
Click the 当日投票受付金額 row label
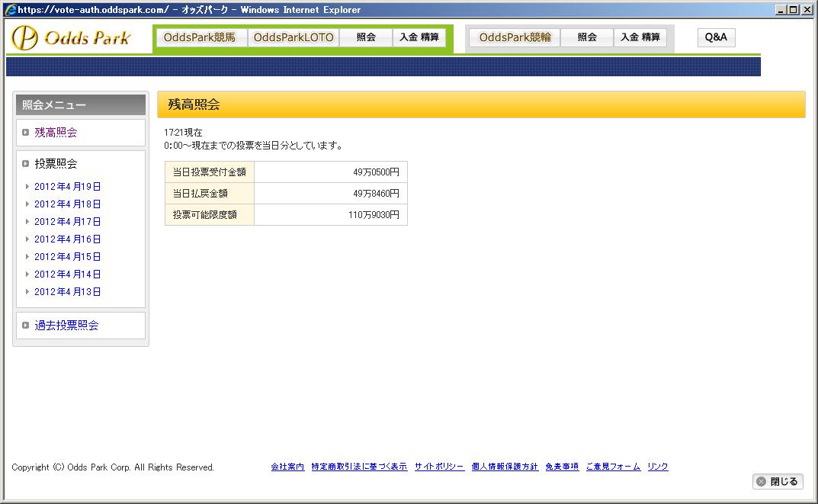209,172
